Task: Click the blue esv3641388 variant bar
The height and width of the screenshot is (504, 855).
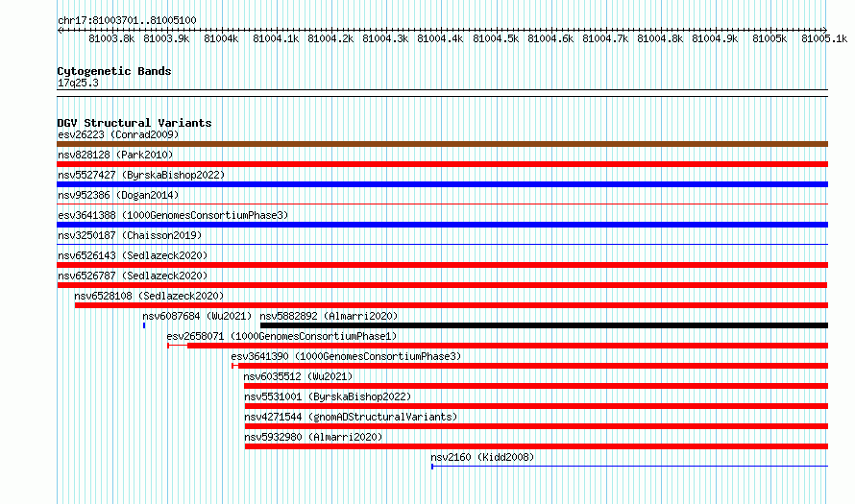Action: [x=442, y=225]
